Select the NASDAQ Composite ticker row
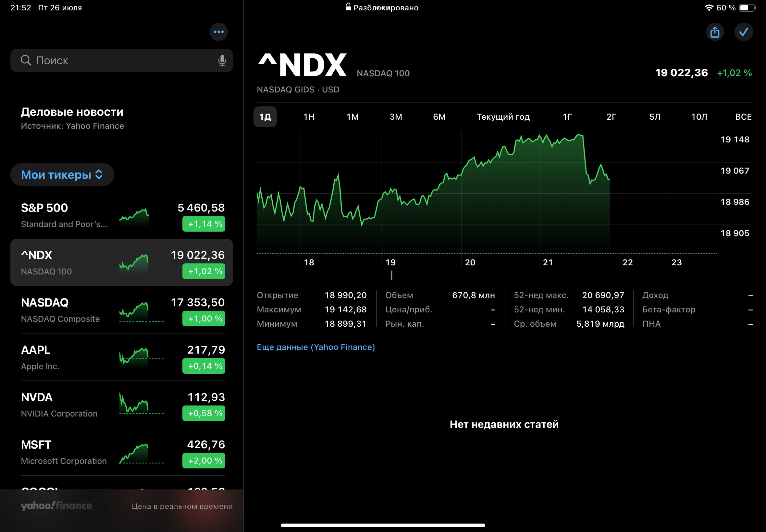The height and width of the screenshot is (532, 766). [121, 310]
